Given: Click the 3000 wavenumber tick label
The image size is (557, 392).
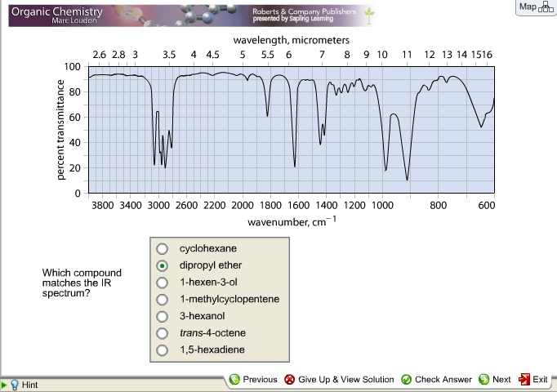Looking at the screenshot, I should click(158, 206).
